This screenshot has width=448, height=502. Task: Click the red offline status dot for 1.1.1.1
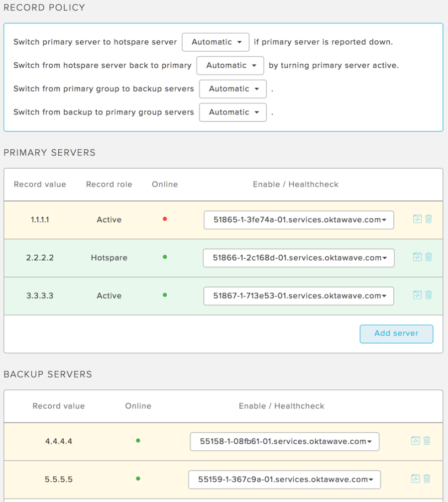[x=165, y=219]
